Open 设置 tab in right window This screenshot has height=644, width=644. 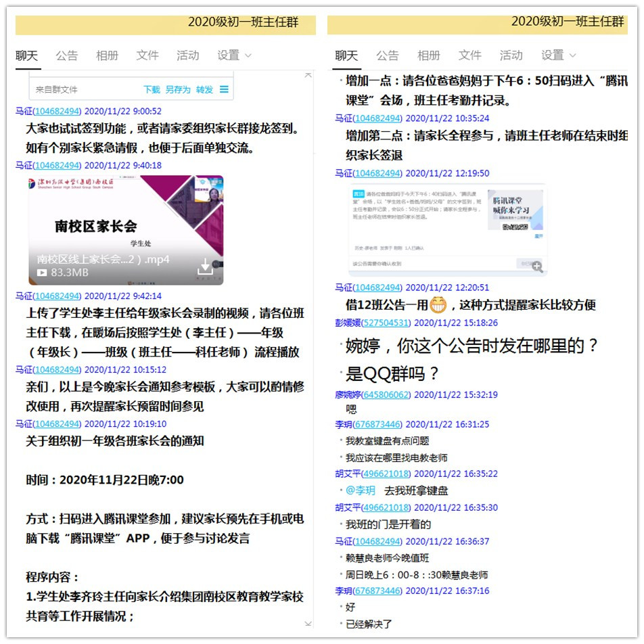[x=553, y=55]
